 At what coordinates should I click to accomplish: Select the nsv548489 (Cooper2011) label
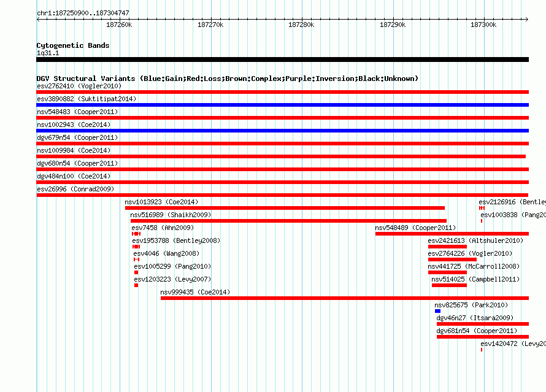[x=415, y=228]
